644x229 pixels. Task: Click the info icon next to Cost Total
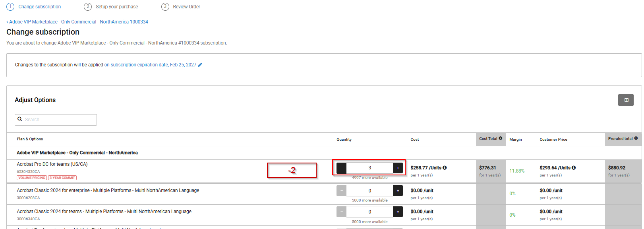(501, 138)
